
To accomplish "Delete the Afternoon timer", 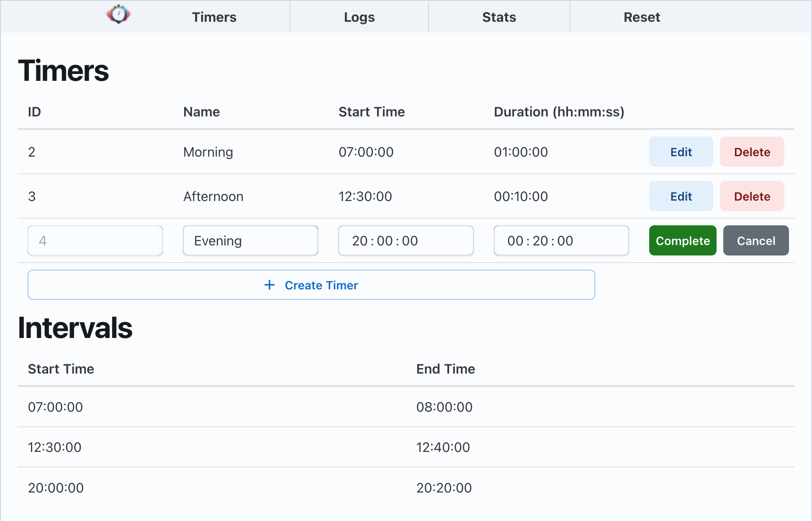I will (x=752, y=196).
